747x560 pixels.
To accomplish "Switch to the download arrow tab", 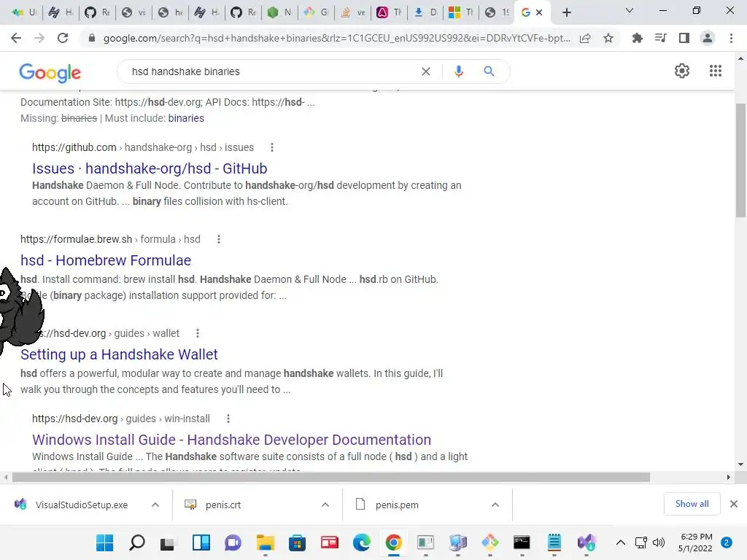I will point(425,12).
